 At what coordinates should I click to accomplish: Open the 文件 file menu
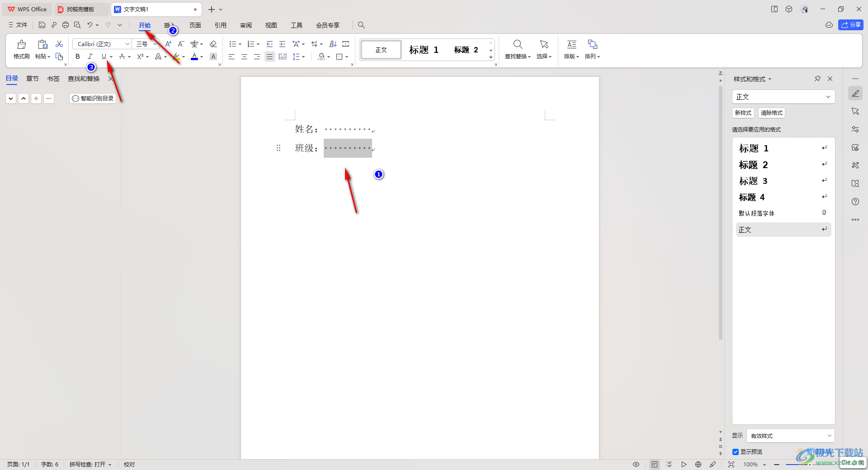pos(18,25)
